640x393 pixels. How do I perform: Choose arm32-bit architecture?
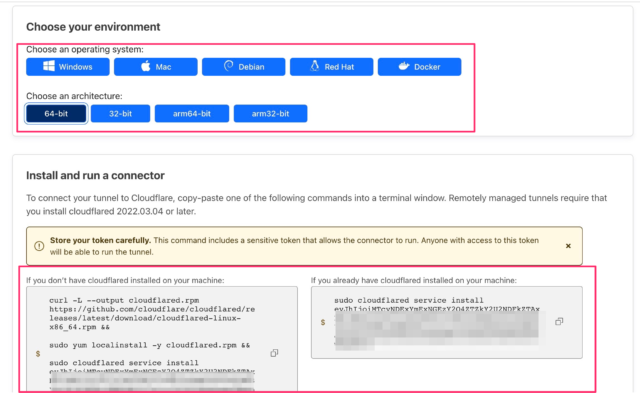(271, 114)
